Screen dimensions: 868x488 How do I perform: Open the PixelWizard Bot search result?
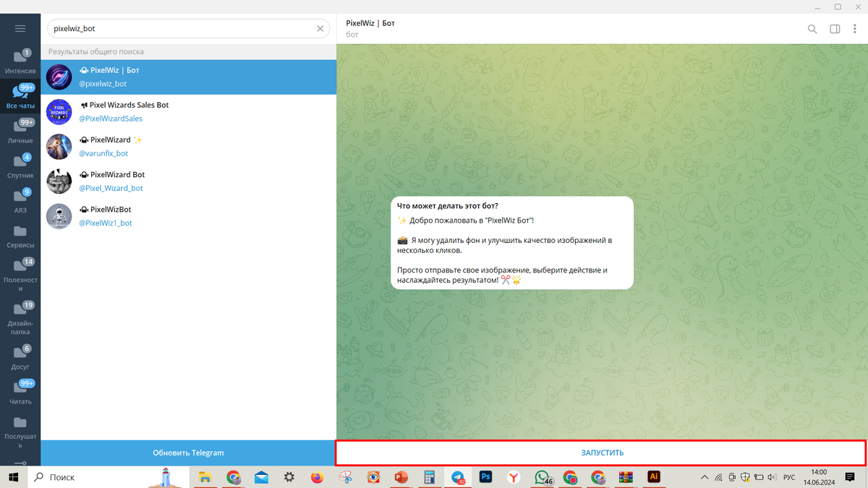click(x=188, y=181)
